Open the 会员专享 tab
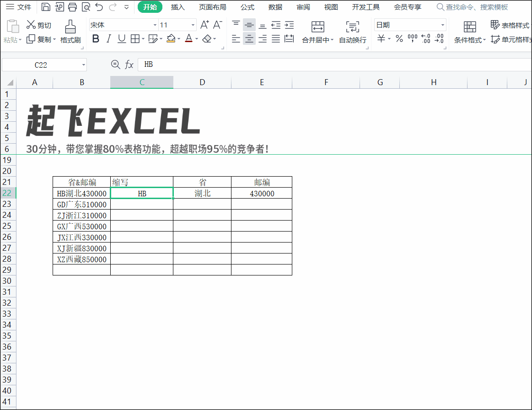The image size is (532, 410). (x=408, y=7)
